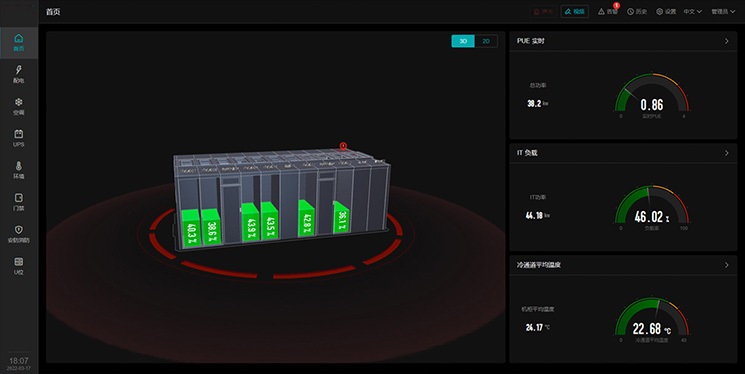Switch the room view to 3D

click(463, 41)
